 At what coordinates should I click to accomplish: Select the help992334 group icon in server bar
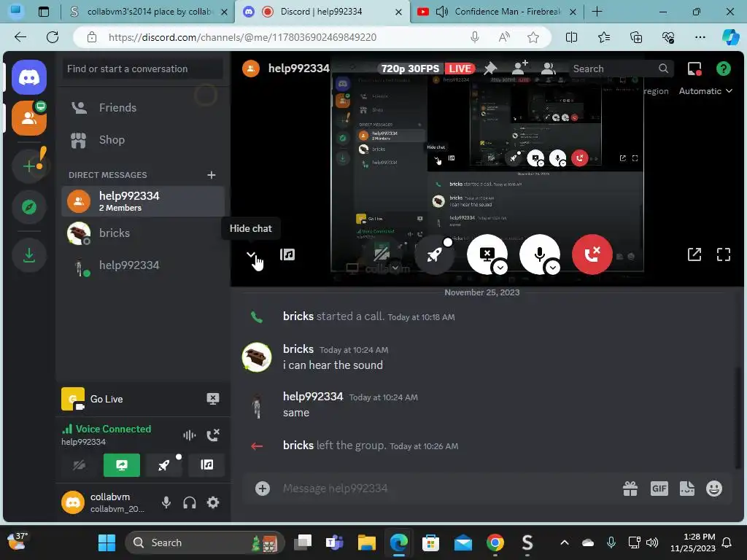(29, 118)
